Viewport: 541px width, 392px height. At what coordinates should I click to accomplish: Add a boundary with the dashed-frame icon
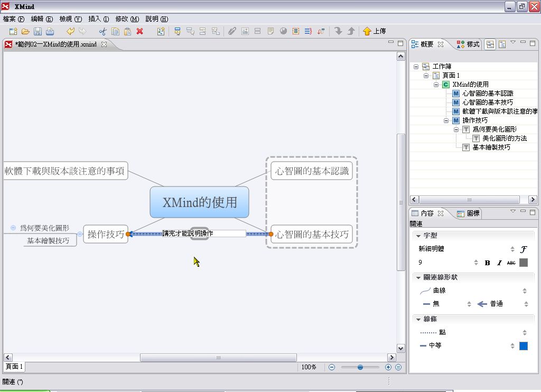[296, 31]
